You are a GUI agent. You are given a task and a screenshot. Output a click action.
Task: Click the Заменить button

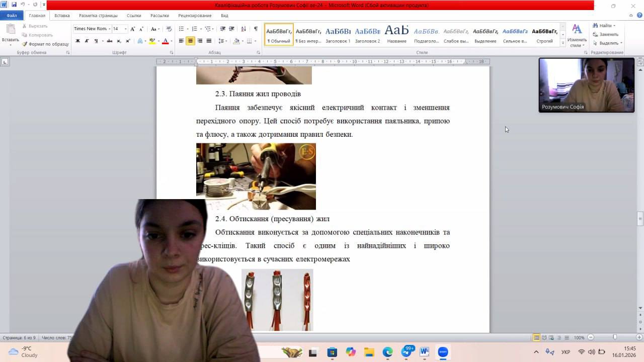tap(605, 34)
